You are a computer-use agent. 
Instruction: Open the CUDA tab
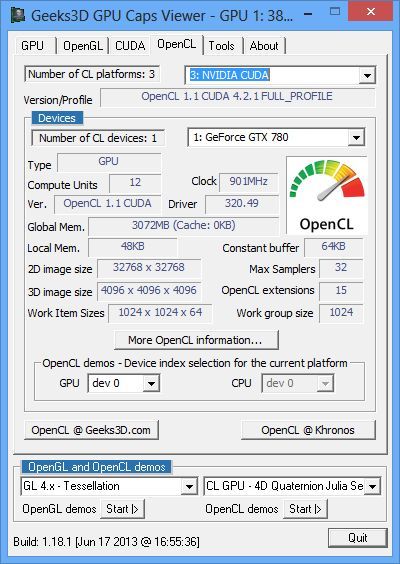130,46
